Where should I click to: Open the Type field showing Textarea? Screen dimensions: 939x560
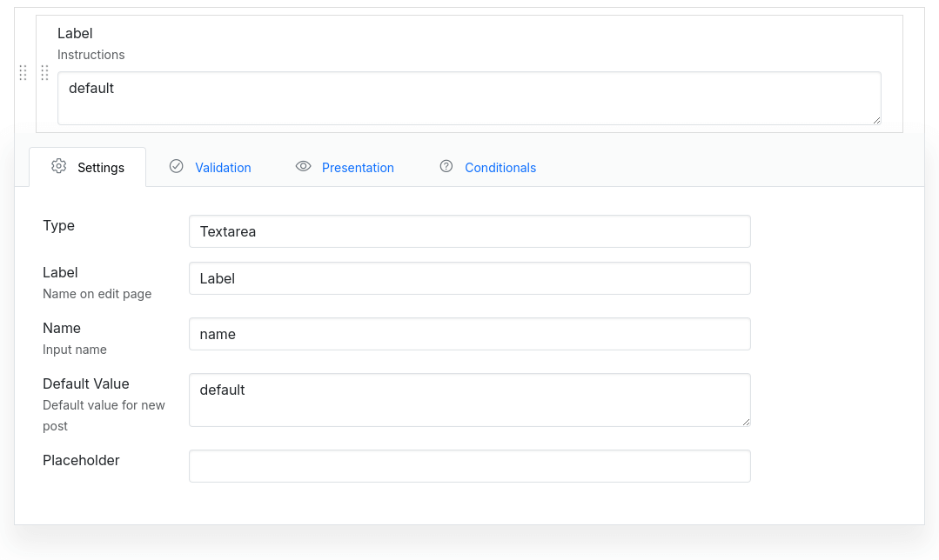[469, 231]
